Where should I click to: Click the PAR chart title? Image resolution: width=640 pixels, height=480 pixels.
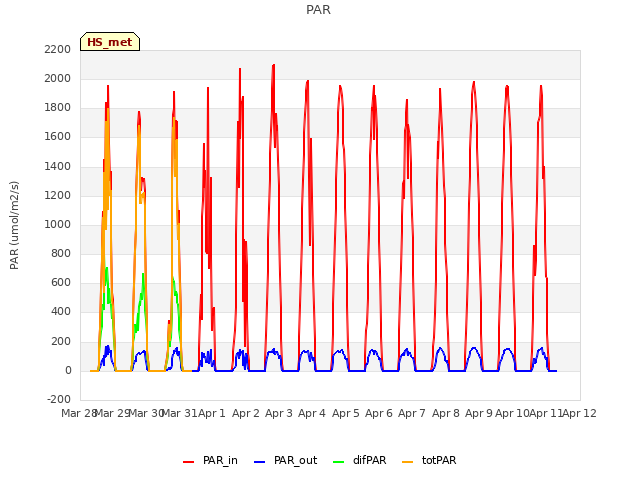(318, 10)
